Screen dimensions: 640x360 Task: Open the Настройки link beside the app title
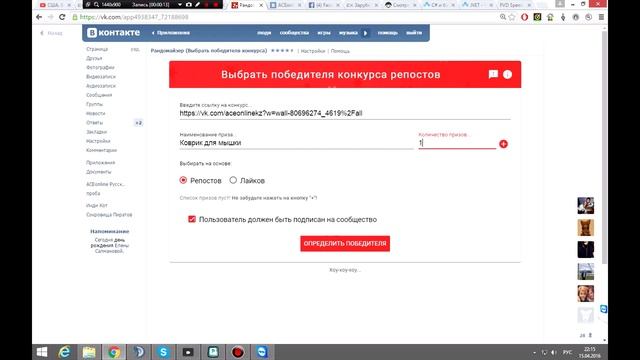coord(313,51)
